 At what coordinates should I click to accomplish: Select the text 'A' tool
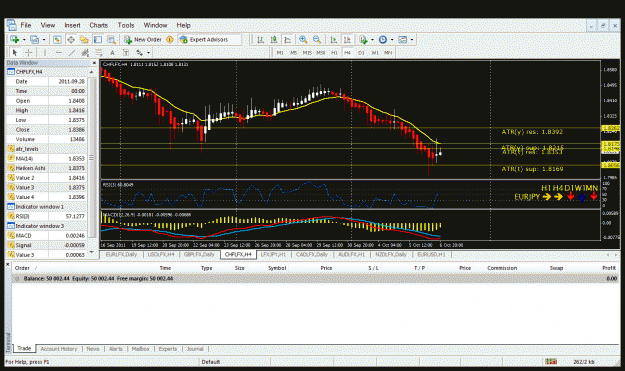point(112,52)
